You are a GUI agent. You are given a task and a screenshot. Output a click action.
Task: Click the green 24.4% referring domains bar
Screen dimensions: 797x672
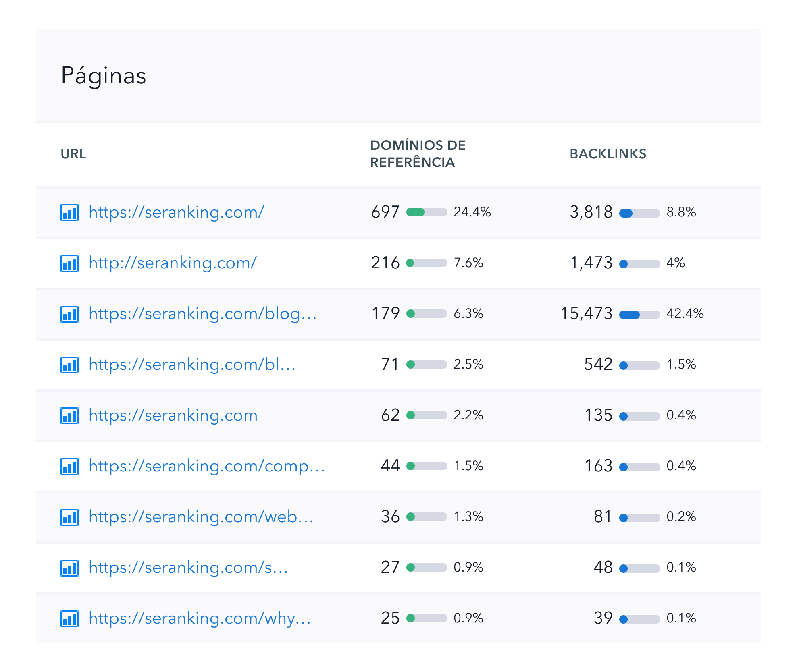coord(427,212)
